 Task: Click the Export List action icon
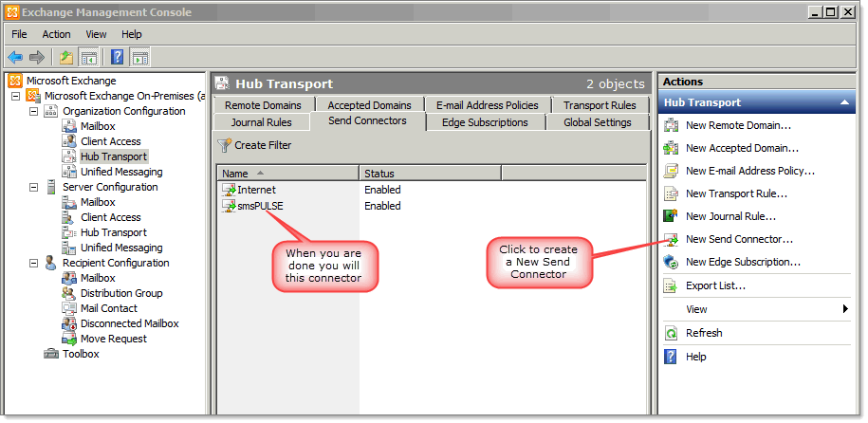[671, 285]
